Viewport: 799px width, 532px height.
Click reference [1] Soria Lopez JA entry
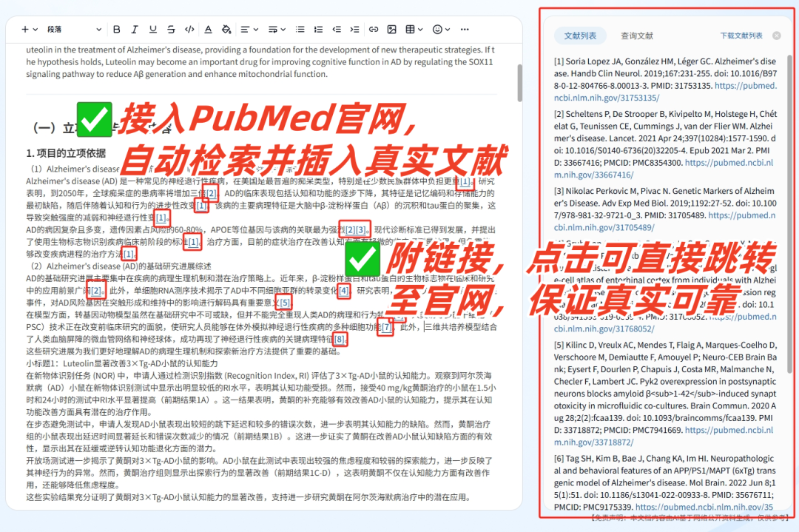point(666,79)
